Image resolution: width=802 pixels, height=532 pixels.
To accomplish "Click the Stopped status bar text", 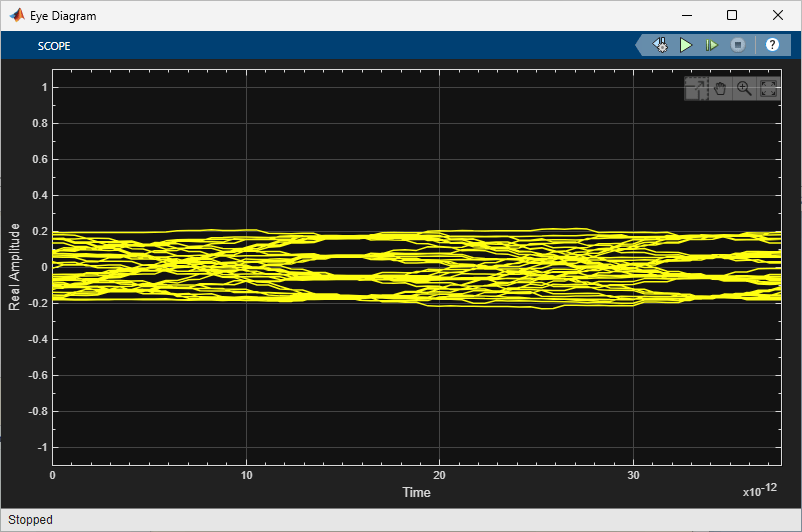I will 30,520.
